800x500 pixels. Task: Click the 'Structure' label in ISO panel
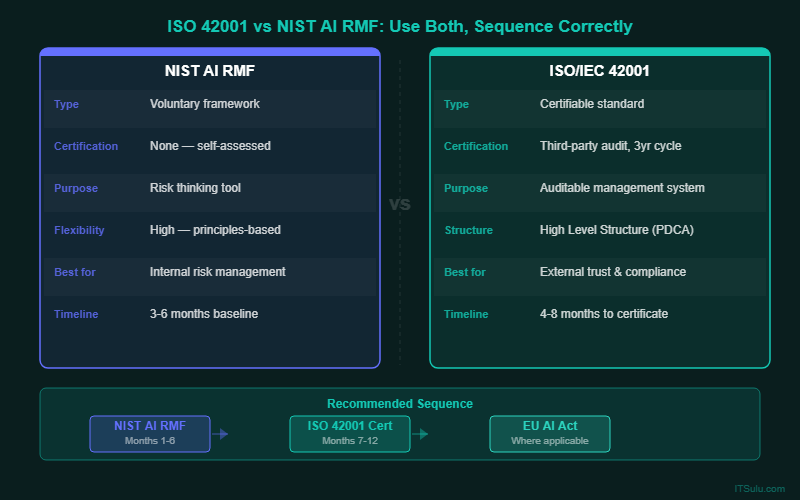[468, 230]
